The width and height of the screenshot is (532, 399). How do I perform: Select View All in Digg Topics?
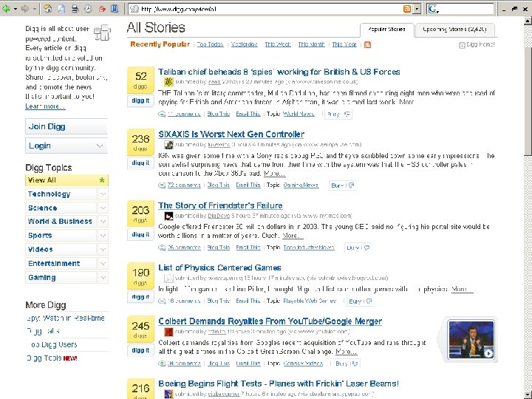(x=66, y=180)
